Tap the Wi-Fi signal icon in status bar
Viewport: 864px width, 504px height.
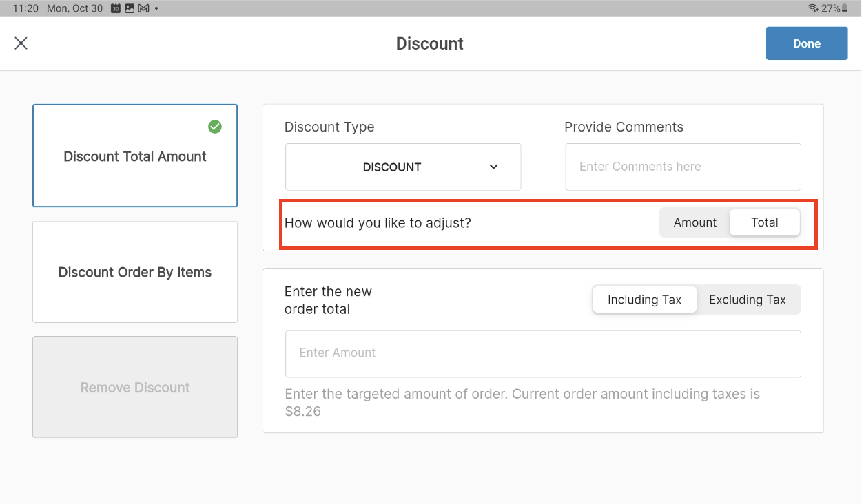point(813,8)
